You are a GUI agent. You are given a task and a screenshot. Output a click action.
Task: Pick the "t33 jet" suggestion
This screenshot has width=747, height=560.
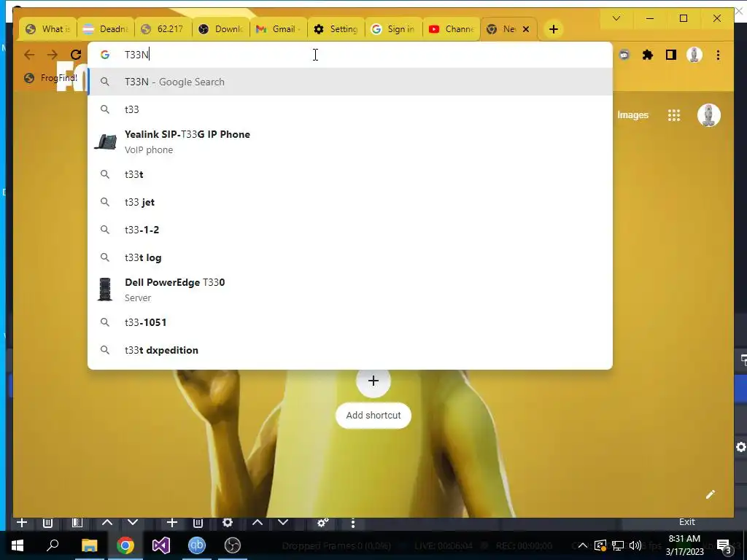click(349, 202)
